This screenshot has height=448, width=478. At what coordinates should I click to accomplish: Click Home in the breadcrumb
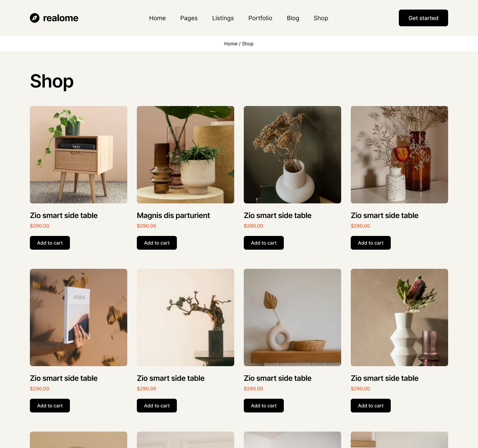[231, 44]
